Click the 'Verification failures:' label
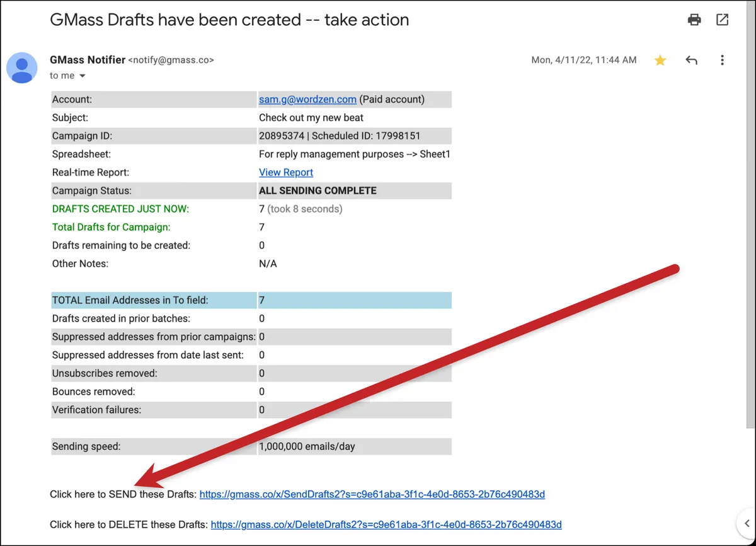Screen dimensions: 756x546 (x=96, y=410)
